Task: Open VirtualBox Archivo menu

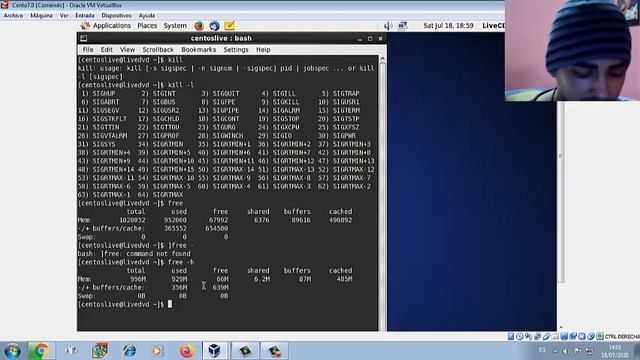Action: (x=13, y=16)
